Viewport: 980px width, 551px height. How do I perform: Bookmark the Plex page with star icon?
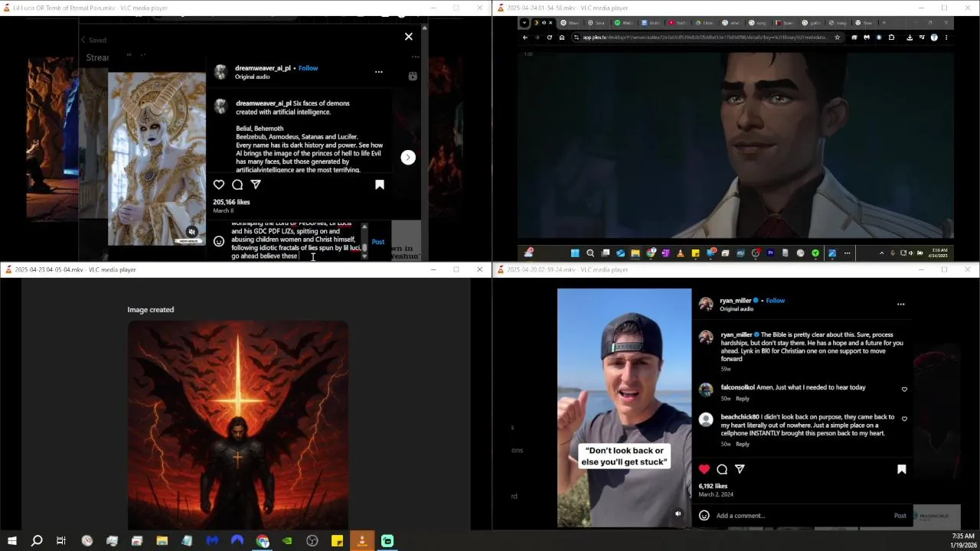tap(837, 37)
